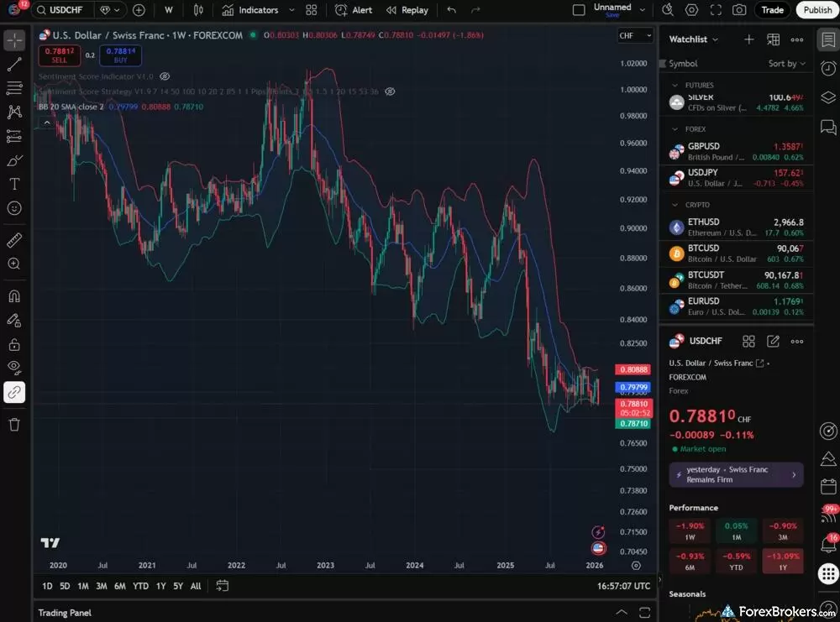Image resolution: width=840 pixels, height=622 pixels.
Task: Select GBPUSD in the watchlist
Action: [736, 151]
